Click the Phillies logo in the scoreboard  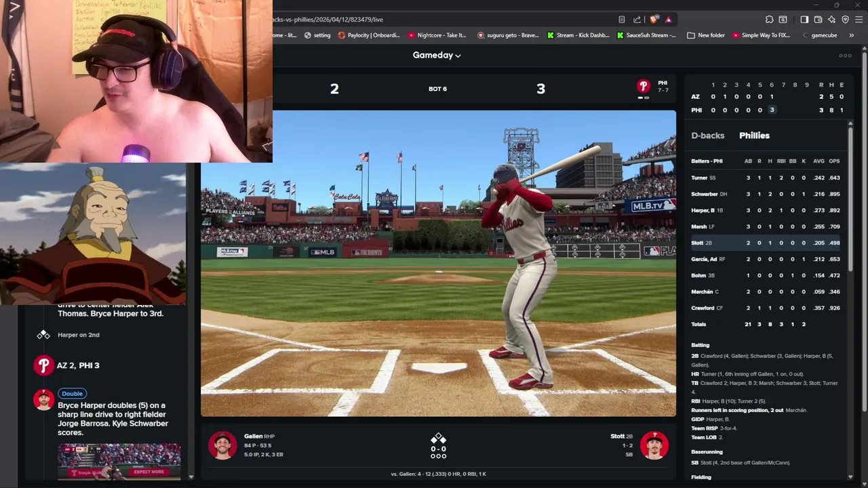click(x=644, y=86)
